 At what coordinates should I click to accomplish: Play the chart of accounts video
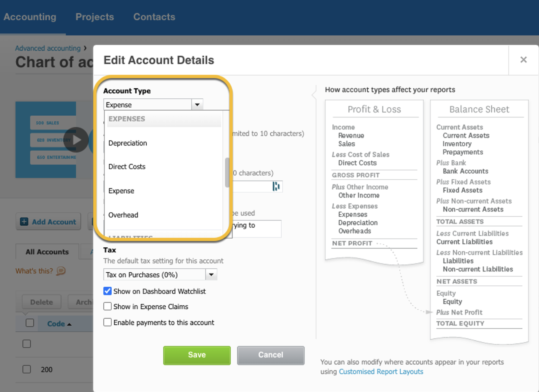click(76, 140)
